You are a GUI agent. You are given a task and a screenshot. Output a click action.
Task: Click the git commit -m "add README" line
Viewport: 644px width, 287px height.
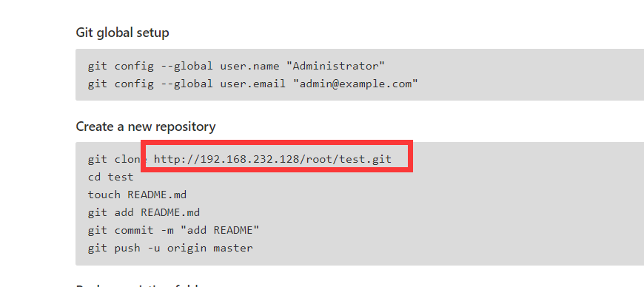coord(173,230)
